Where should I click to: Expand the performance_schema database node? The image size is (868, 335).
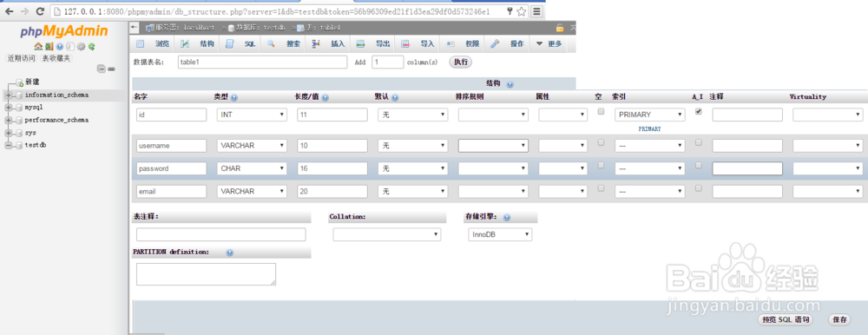coord(9,120)
